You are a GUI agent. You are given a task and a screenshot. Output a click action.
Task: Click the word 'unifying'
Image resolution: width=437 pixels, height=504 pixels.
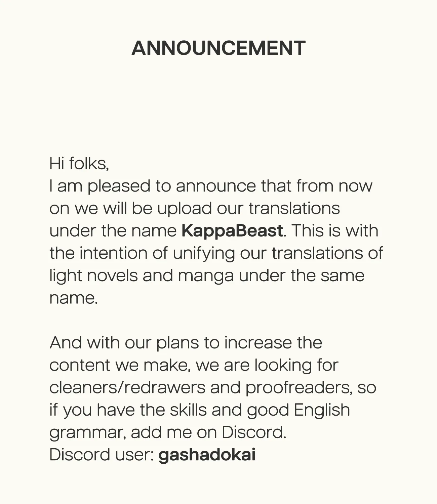click(204, 253)
